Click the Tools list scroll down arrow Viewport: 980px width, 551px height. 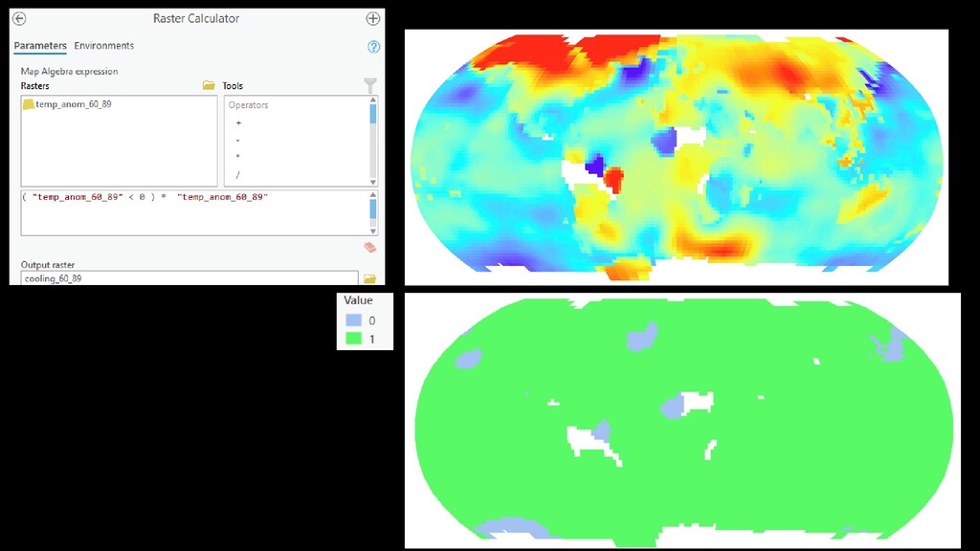point(373,182)
